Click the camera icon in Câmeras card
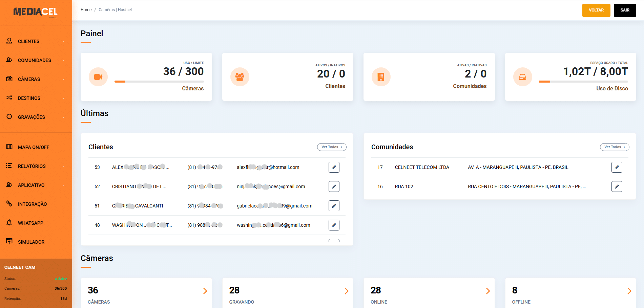This screenshot has width=644, height=308. (x=98, y=77)
